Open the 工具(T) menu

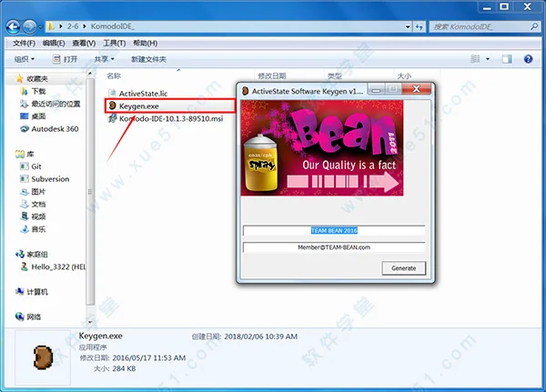(115, 43)
